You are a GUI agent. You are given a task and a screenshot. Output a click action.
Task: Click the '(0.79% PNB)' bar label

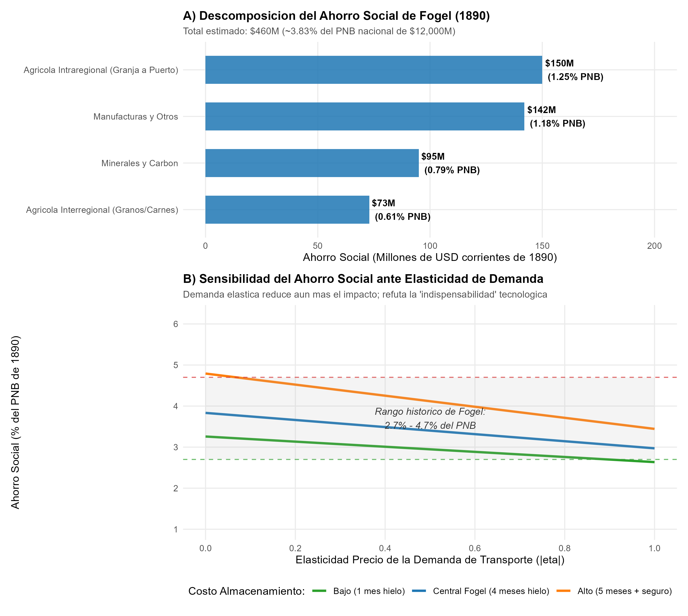[452, 170]
